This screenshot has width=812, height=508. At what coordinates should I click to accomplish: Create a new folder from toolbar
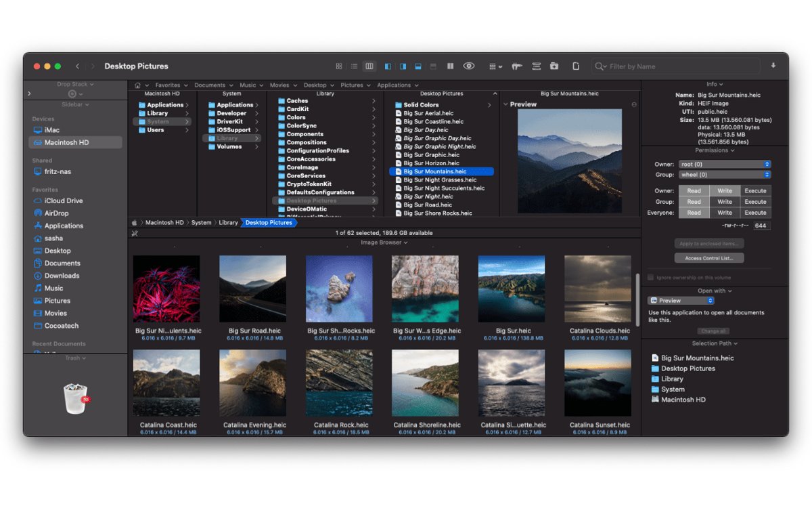pyautogui.click(x=554, y=66)
